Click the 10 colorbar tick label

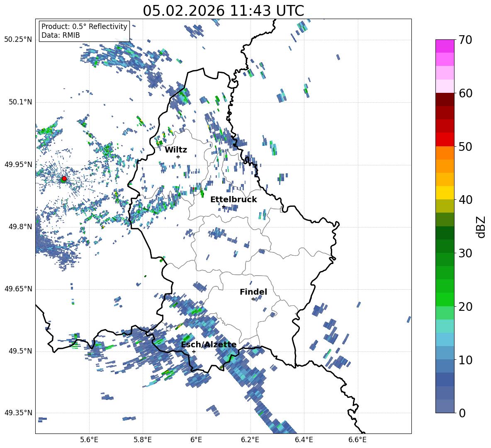click(465, 360)
